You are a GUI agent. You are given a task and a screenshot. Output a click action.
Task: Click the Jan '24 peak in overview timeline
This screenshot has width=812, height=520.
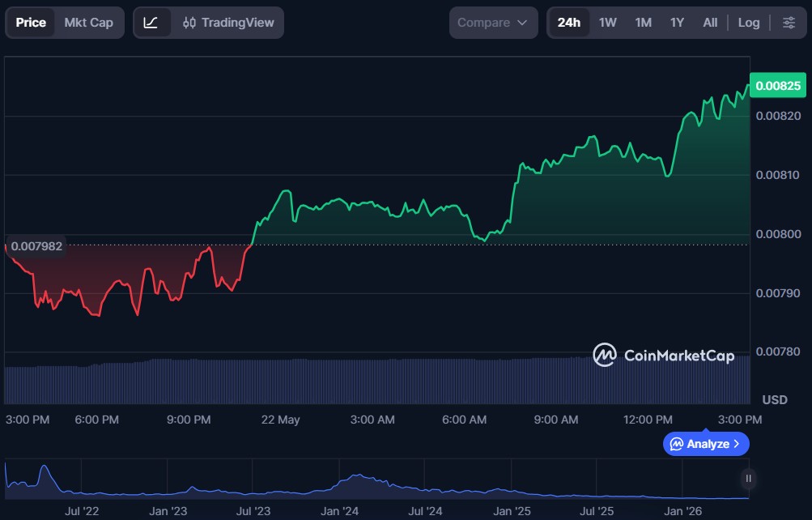tap(358, 475)
